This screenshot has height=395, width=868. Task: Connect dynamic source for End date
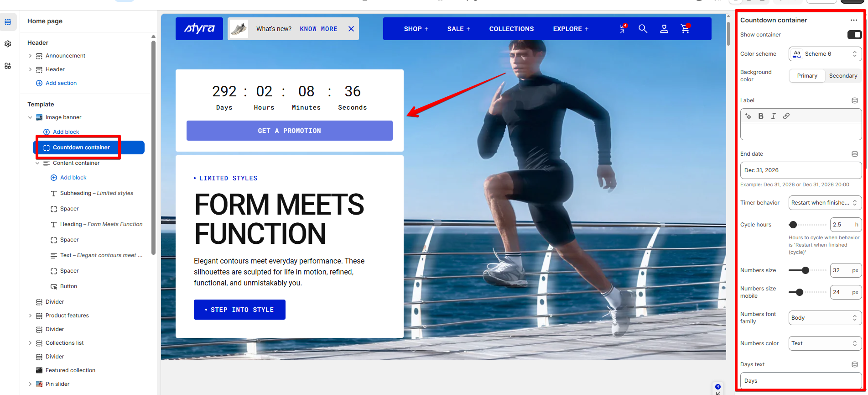pos(855,154)
